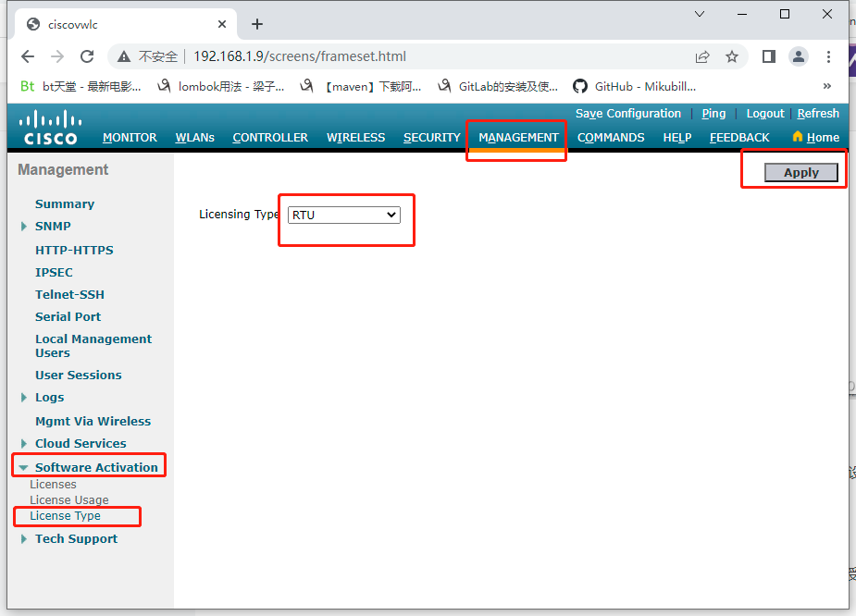Image resolution: width=856 pixels, height=616 pixels.
Task: Click the Logout link
Action: pos(764,113)
